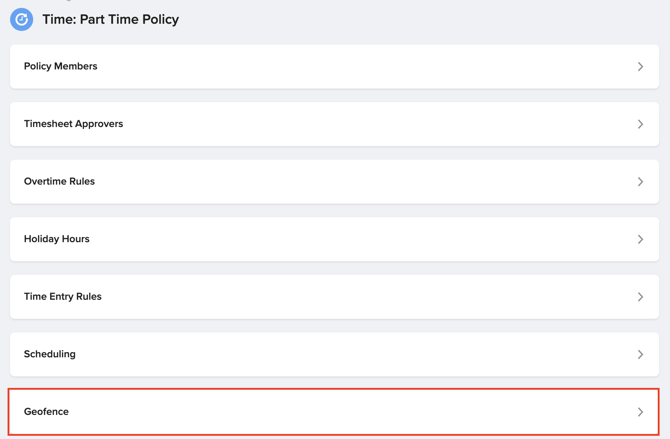
Task: Open the Policy Members label
Action: 60,66
